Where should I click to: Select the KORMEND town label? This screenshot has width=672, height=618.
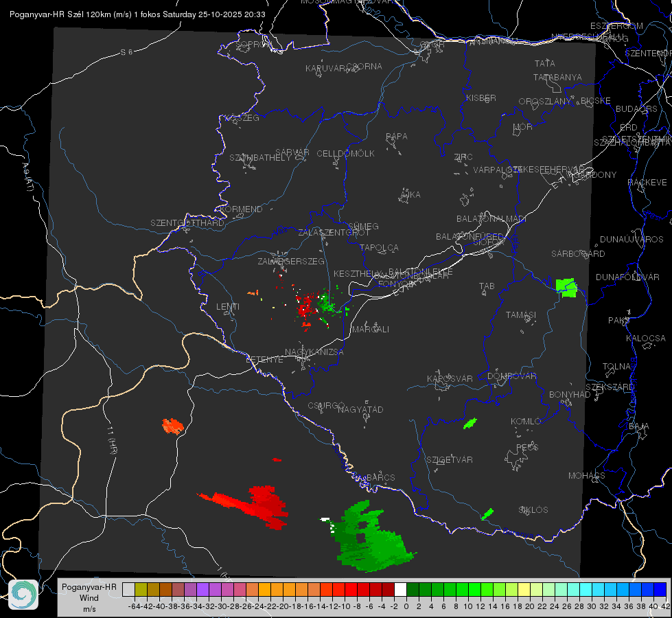click(x=240, y=209)
